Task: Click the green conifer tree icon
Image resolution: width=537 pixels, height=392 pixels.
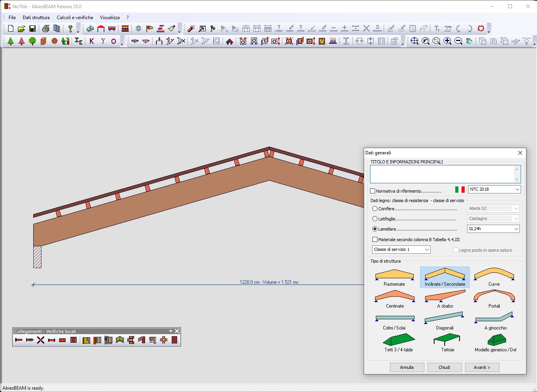Action: pos(11,41)
